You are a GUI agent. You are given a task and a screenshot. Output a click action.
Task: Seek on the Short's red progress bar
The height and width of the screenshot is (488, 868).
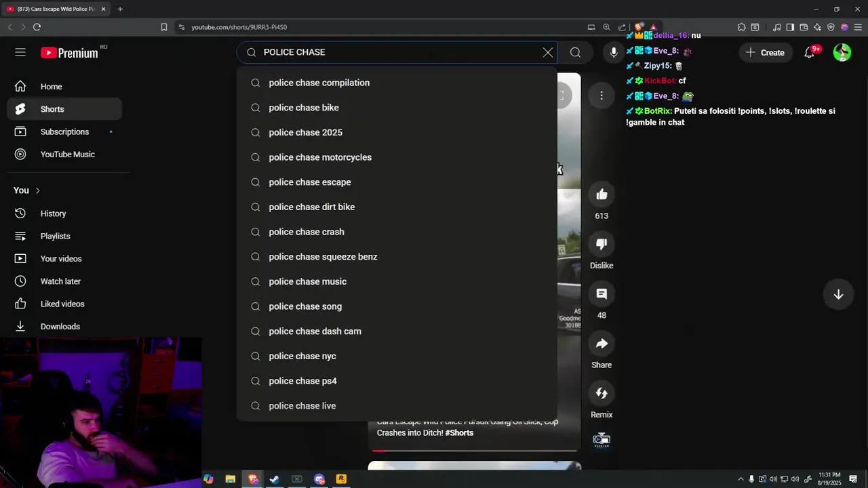click(x=474, y=450)
